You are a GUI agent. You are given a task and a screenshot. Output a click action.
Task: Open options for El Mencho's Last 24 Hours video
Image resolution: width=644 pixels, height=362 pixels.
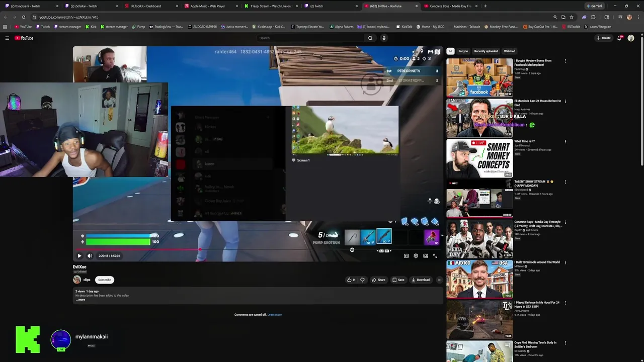[x=566, y=102]
